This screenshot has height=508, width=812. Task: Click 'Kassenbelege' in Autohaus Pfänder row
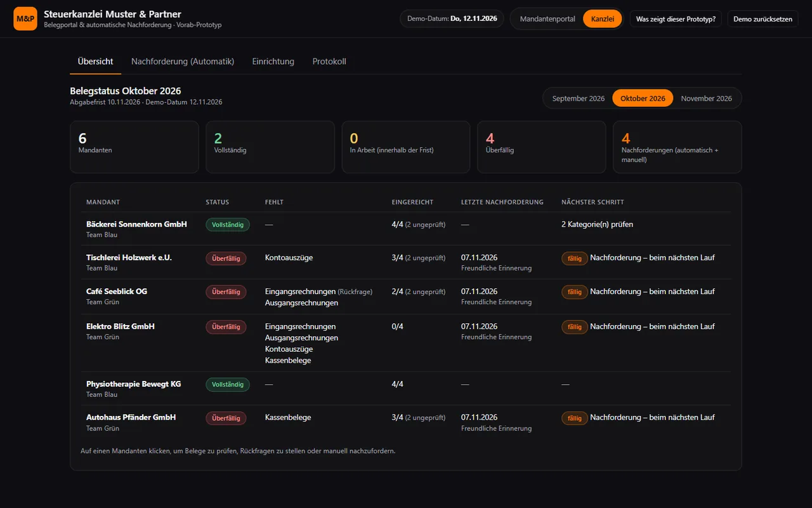click(x=288, y=418)
